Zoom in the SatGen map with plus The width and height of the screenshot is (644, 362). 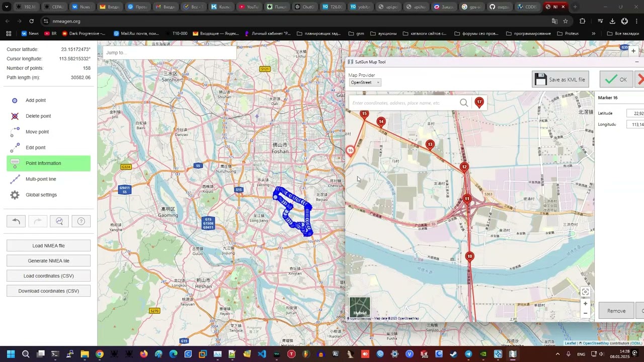585,304
